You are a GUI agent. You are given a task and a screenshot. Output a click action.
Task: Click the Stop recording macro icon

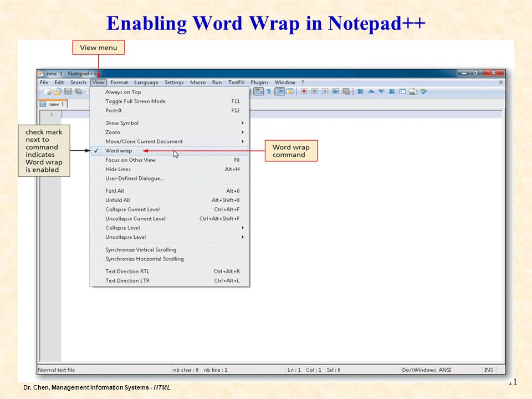click(315, 91)
